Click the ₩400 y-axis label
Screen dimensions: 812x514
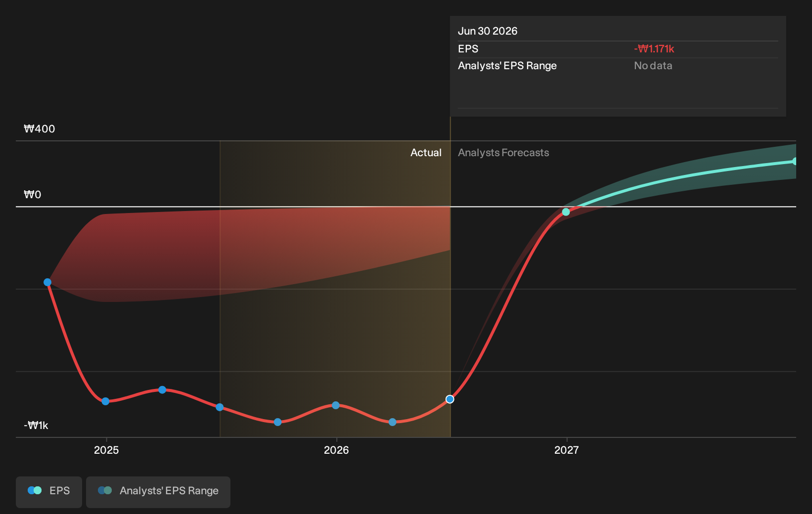[x=40, y=129]
